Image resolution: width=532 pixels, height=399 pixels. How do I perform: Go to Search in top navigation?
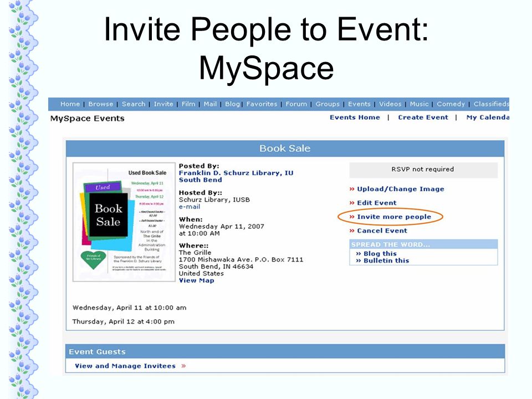point(134,104)
